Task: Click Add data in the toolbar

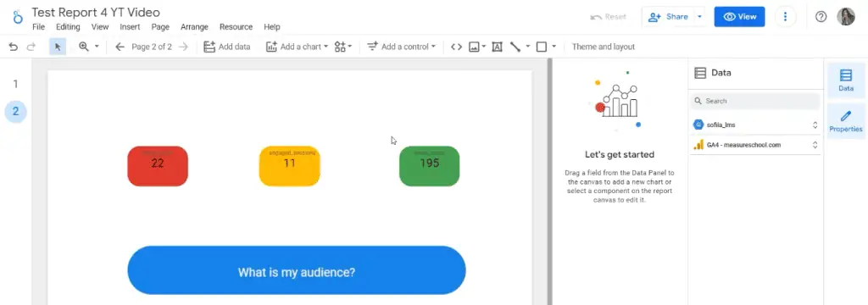Action: click(x=227, y=47)
